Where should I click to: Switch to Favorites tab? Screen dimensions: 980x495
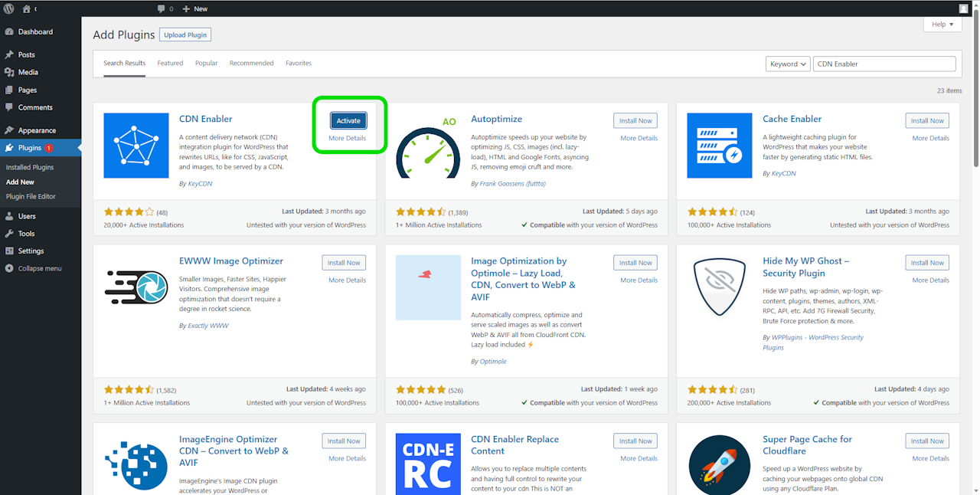299,64
